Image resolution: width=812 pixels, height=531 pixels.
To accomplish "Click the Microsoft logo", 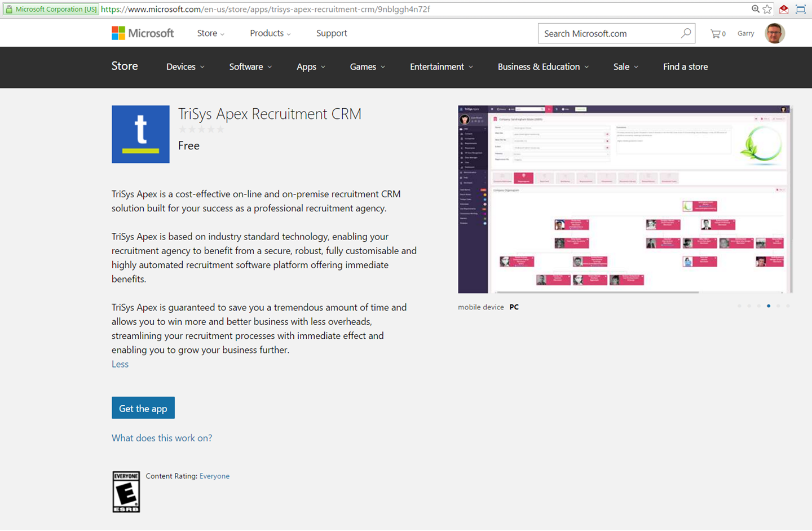I will point(143,33).
